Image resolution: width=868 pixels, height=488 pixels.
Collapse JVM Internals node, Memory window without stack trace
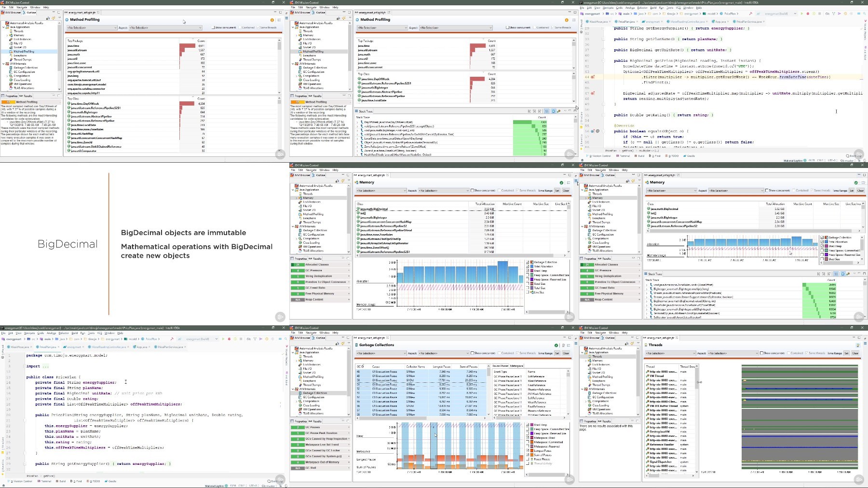pyautogui.click(x=293, y=226)
